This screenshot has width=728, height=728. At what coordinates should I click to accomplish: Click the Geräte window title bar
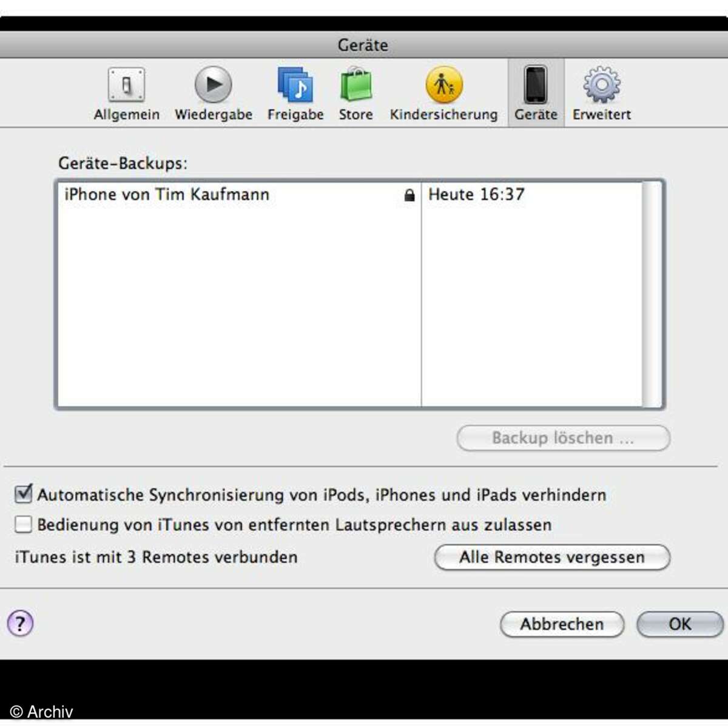click(363, 45)
